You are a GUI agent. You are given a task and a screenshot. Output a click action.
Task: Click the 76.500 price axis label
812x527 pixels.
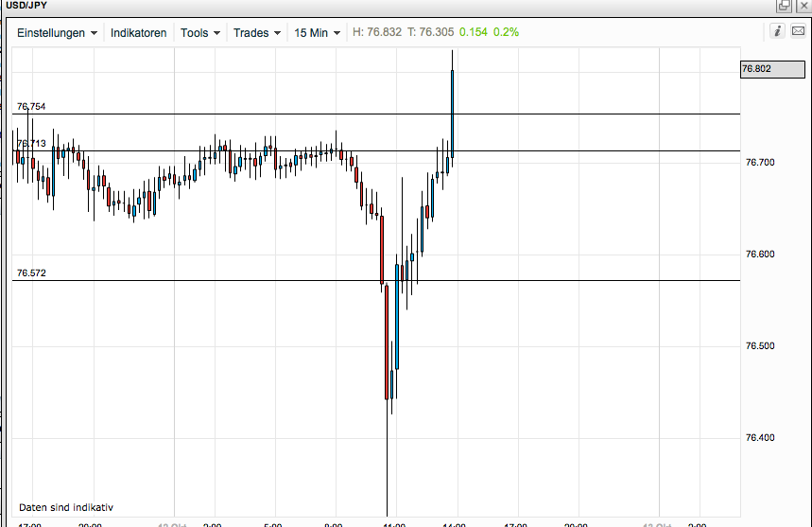click(760, 346)
